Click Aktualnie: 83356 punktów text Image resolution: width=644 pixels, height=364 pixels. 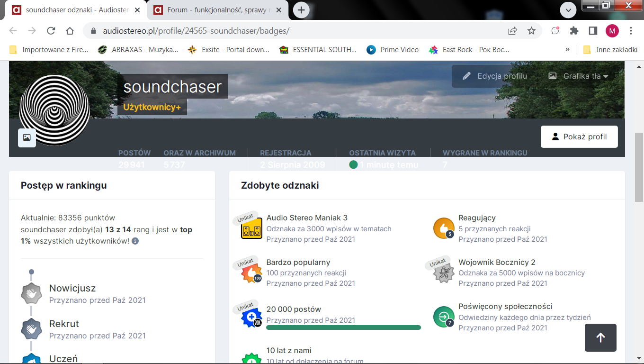point(68,218)
